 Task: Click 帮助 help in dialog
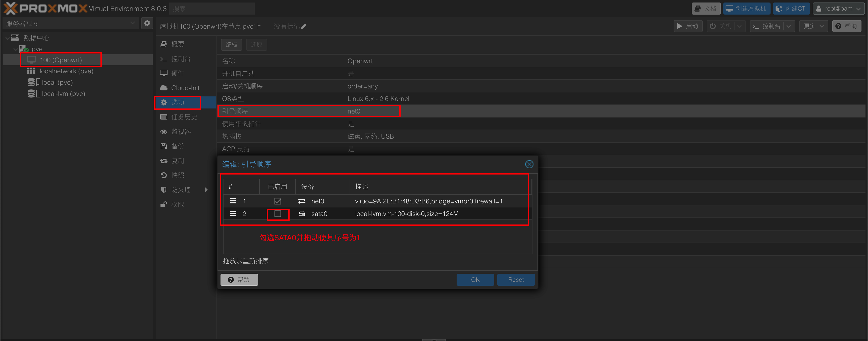[239, 280]
